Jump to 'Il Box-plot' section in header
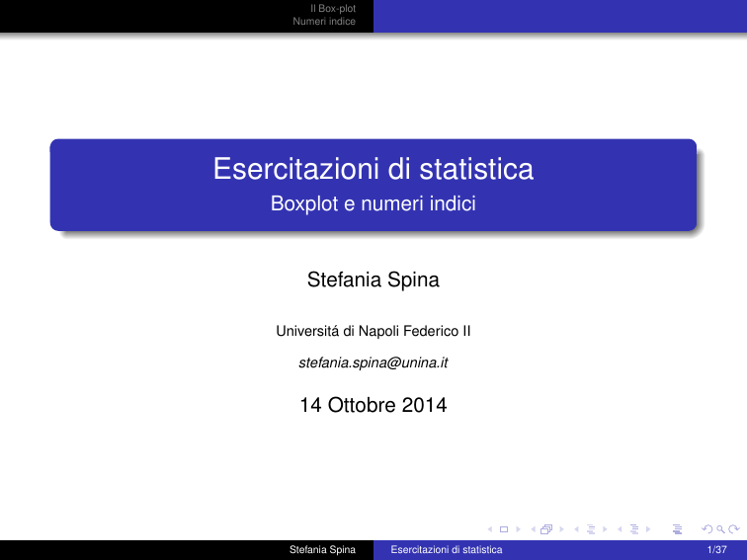This screenshot has height=560, width=747. pyautogui.click(x=333, y=9)
